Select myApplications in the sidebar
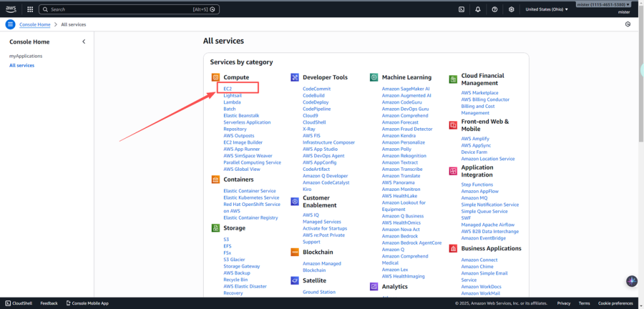 26,56
